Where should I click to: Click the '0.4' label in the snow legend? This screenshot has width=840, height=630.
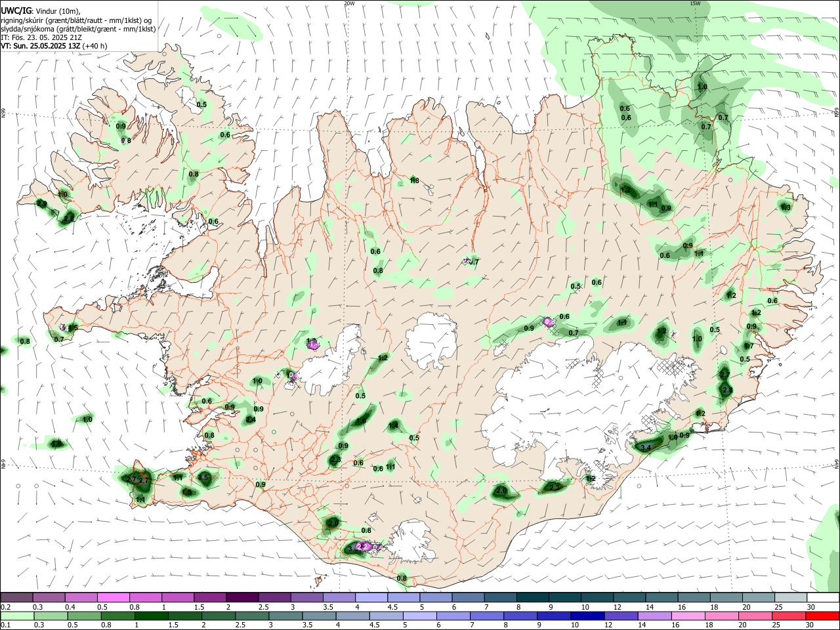tap(70, 607)
